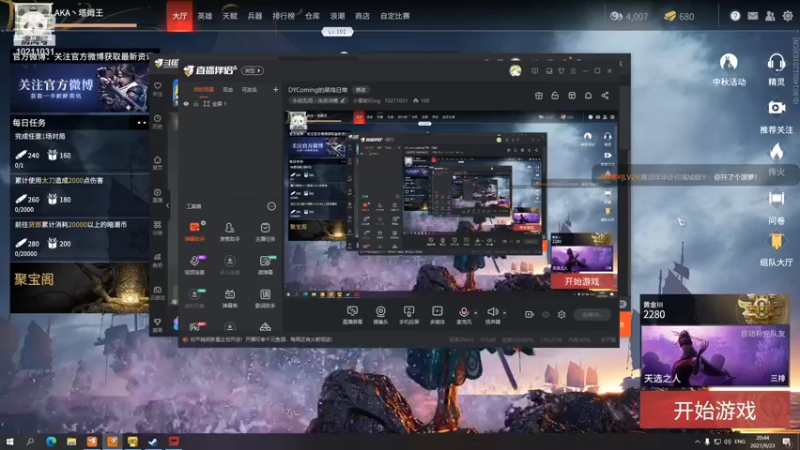Collapse the Douyu sidebar using its arrow handle
800x450 pixels.
click(167, 206)
